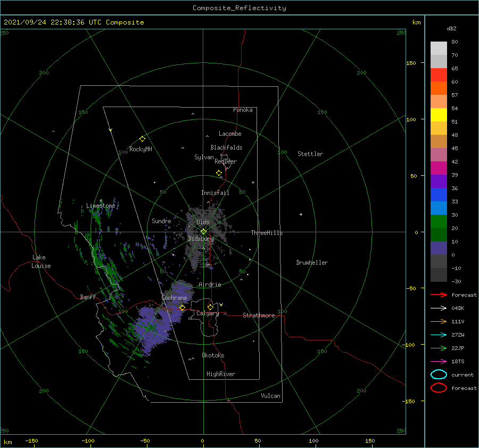Click the Banff label
This screenshot has height=448, width=479.
tap(88, 297)
